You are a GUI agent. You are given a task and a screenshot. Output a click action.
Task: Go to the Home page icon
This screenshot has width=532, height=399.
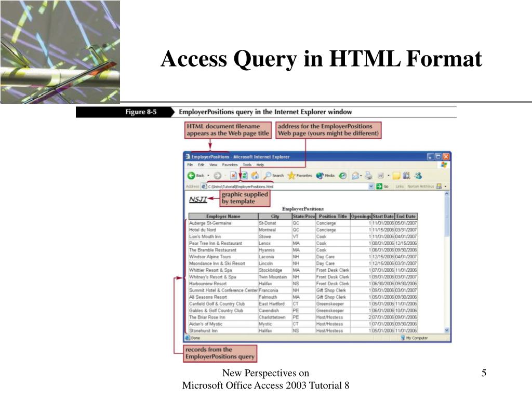tap(255, 176)
